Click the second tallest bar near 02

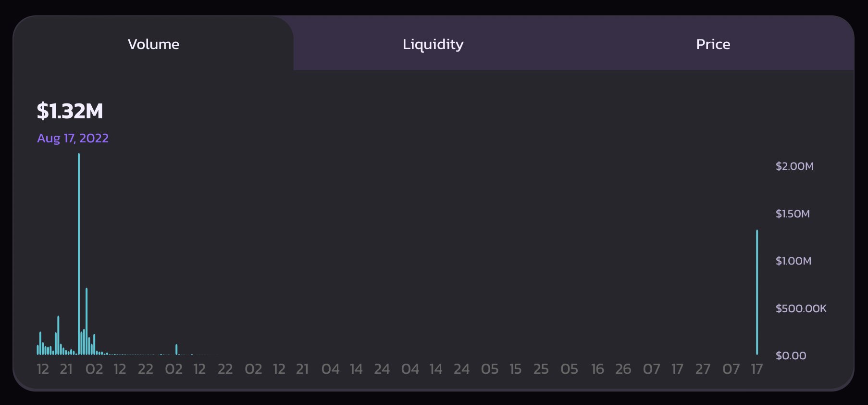[x=87, y=321]
